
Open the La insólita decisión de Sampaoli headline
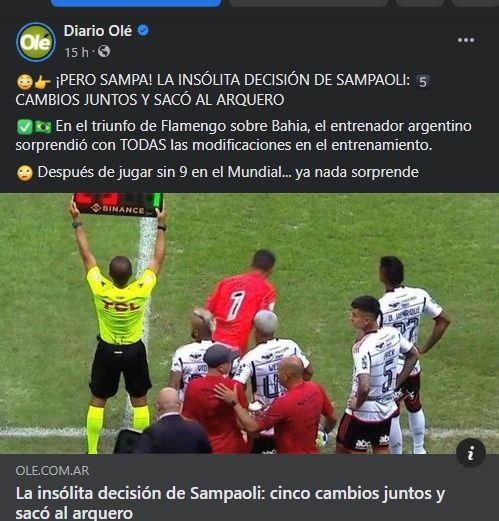tap(230, 503)
